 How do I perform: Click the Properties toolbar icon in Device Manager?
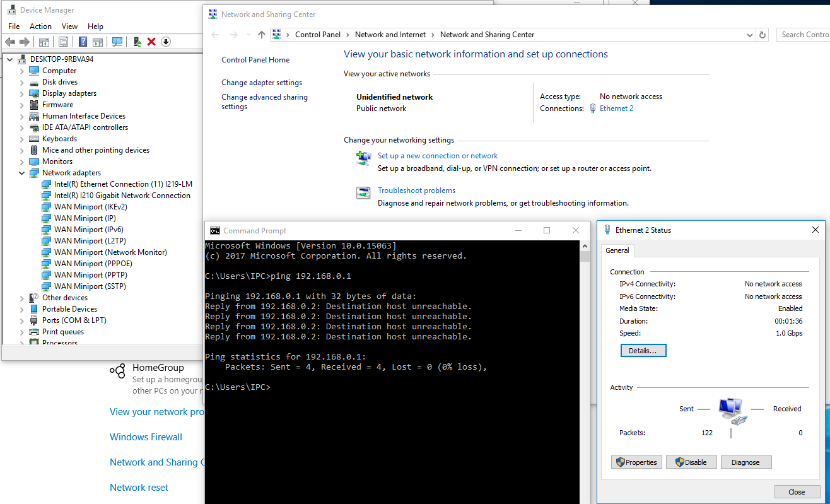[64, 42]
